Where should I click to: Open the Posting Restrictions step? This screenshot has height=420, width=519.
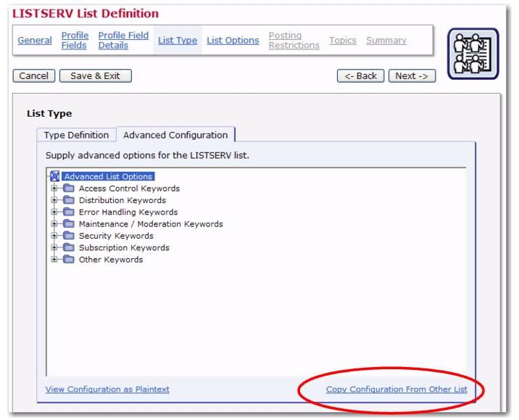tap(294, 41)
